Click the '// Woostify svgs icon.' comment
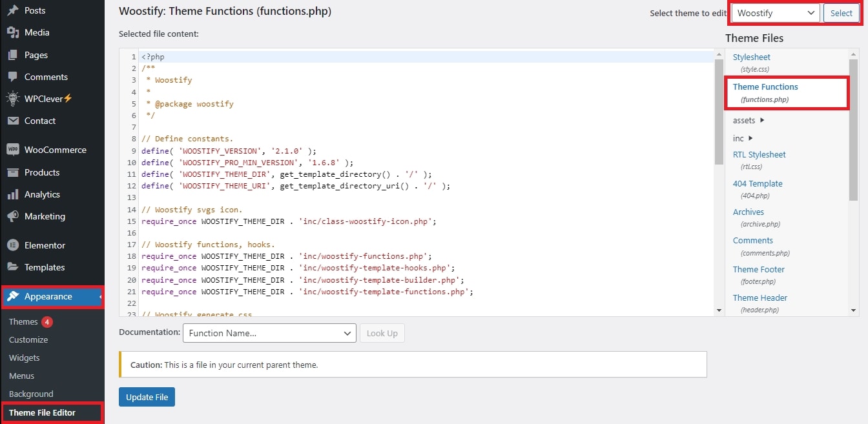Viewport: 868px width, 424px height. [192, 210]
